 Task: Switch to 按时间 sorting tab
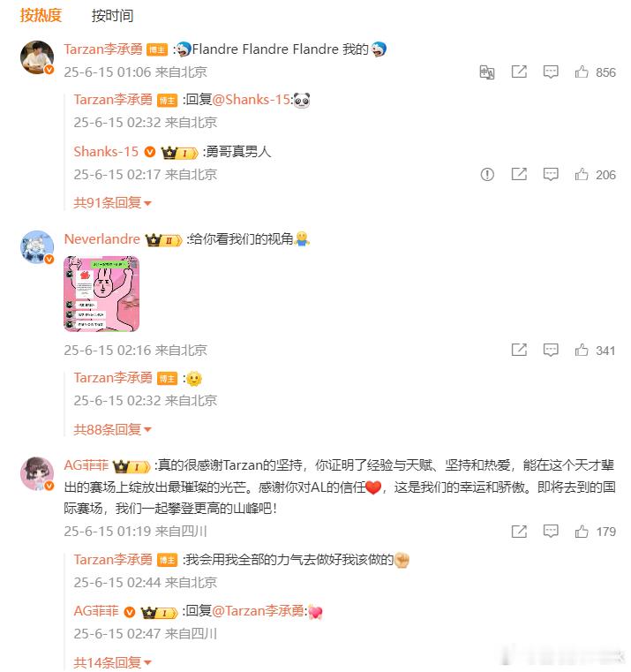click(112, 16)
